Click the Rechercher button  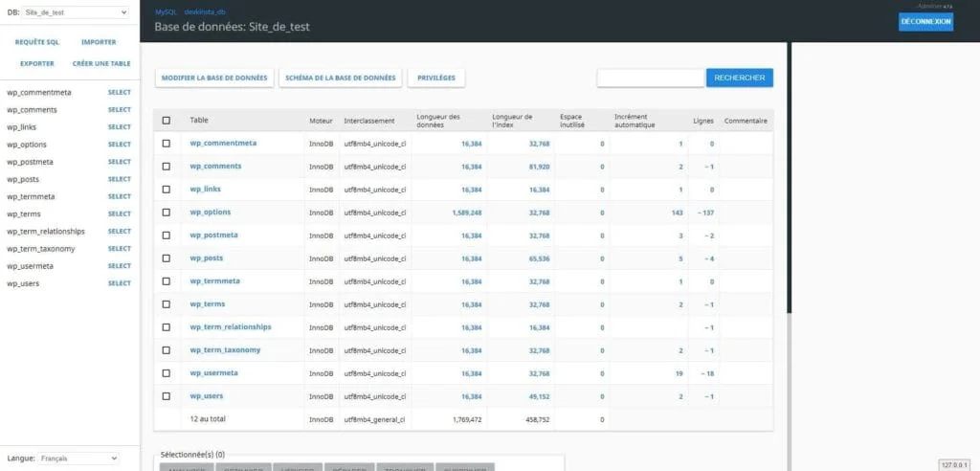(739, 78)
